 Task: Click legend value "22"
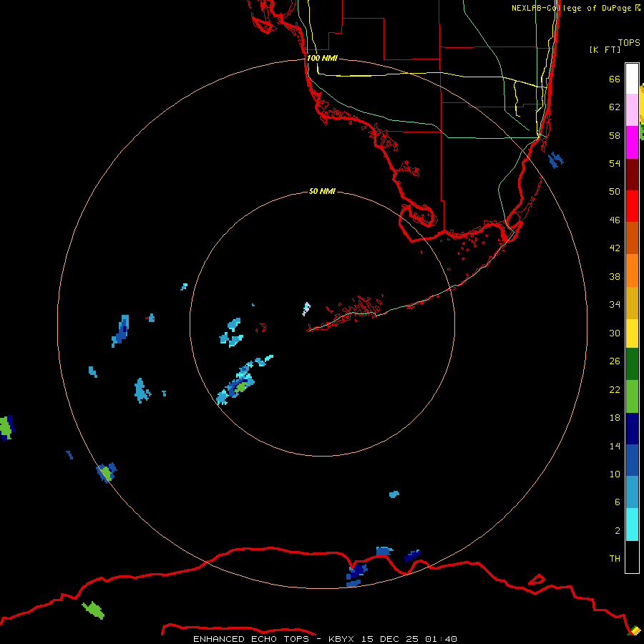[x=615, y=389]
